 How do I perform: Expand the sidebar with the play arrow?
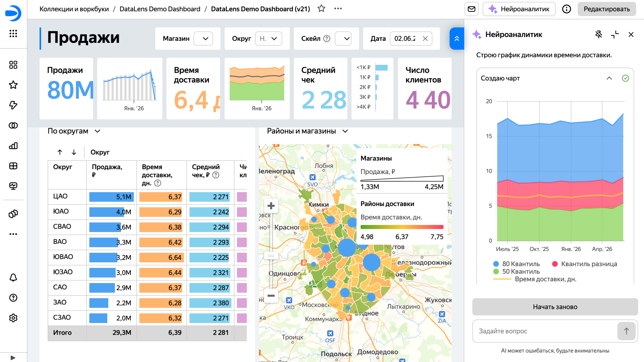pyautogui.click(x=13, y=358)
